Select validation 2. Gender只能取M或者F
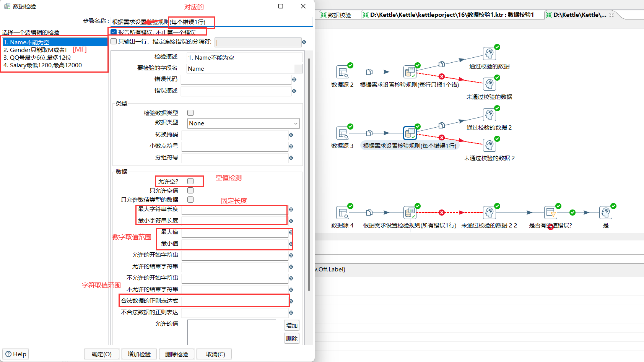 point(55,50)
